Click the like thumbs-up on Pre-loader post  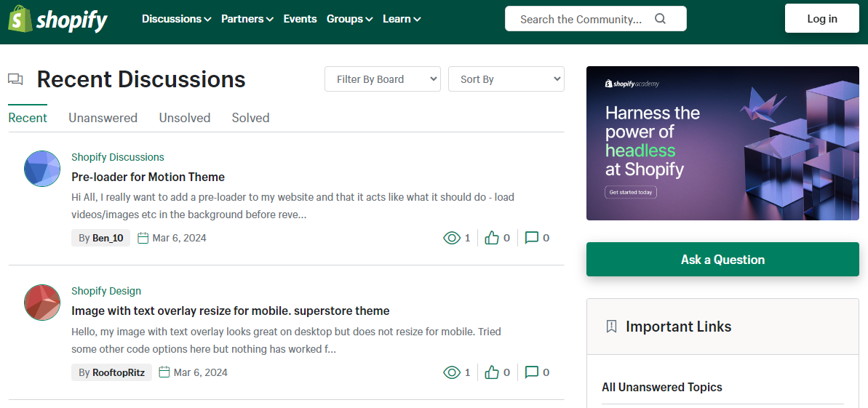tap(492, 238)
